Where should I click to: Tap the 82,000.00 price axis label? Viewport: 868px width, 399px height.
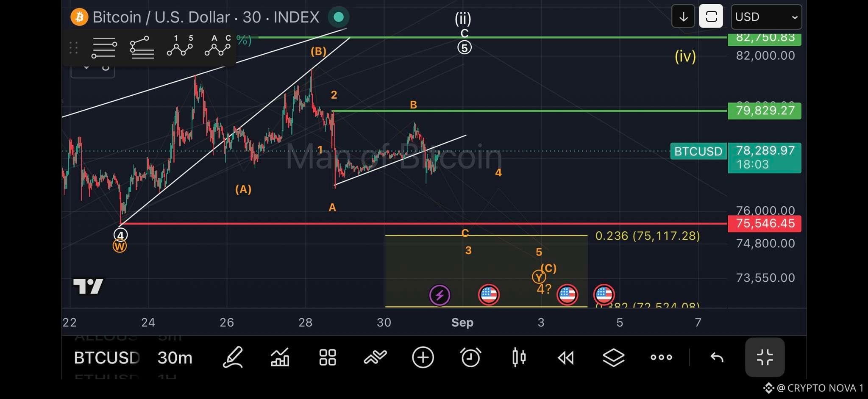tap(765, 55)
